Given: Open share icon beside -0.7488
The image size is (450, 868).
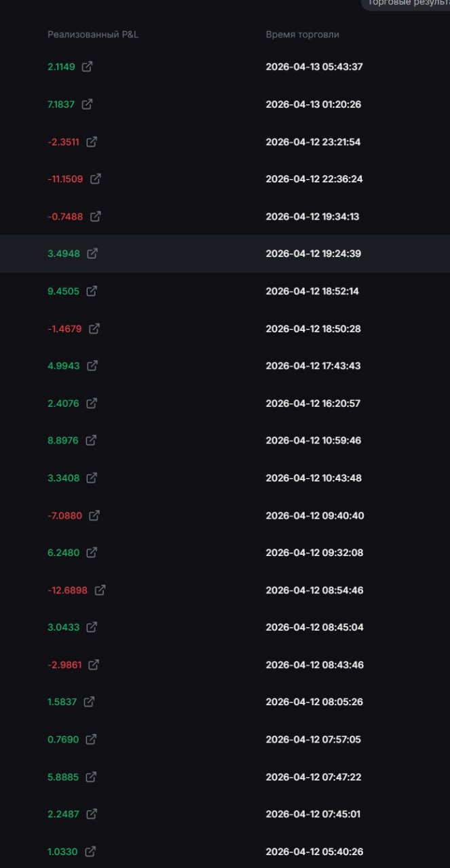Looking at the screenshot, I should [x=96, y=216].
